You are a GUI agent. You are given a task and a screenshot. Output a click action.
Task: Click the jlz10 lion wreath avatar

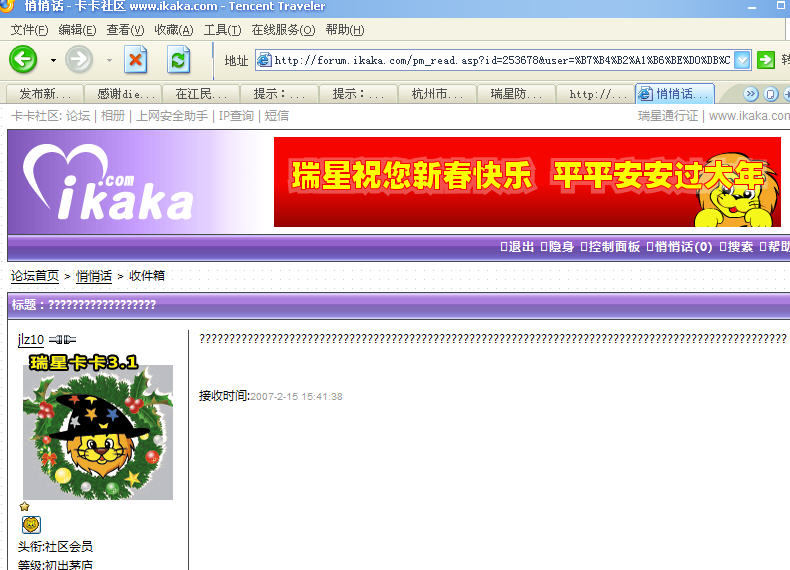pos(98,427)
